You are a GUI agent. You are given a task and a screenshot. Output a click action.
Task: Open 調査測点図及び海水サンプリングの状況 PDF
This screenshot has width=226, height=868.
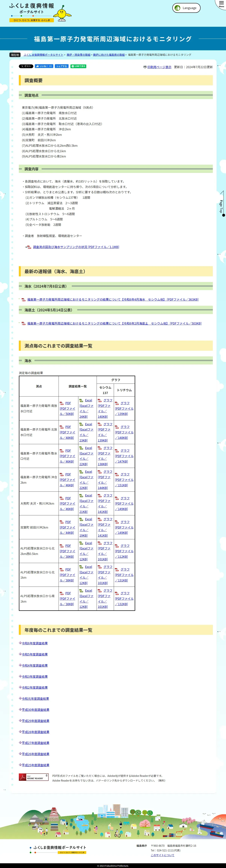point(76,247)
